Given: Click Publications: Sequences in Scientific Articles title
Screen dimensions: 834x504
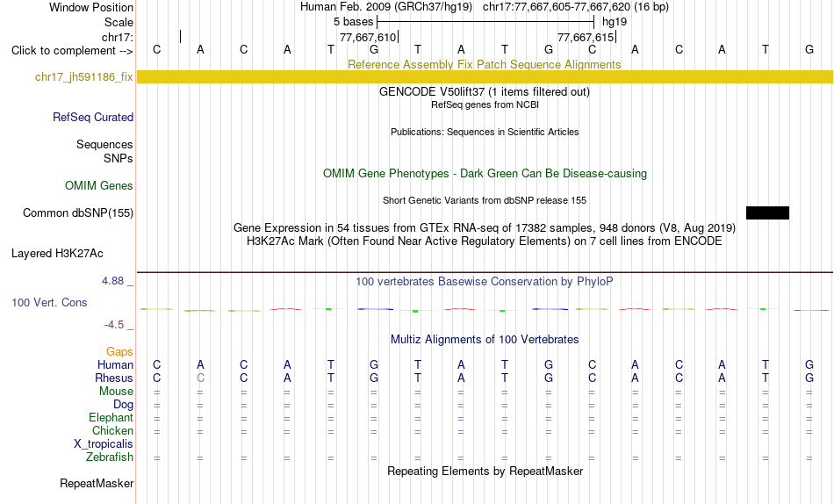Looking at the screenshot, I should coord(485,132).
